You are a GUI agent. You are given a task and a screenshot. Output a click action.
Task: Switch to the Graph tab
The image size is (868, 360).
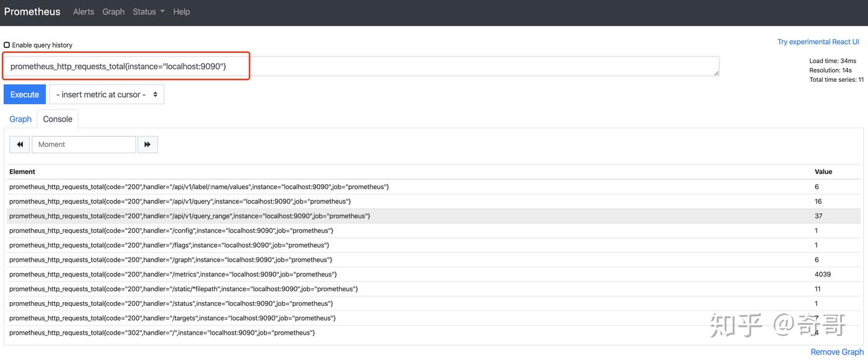point(20,119)
